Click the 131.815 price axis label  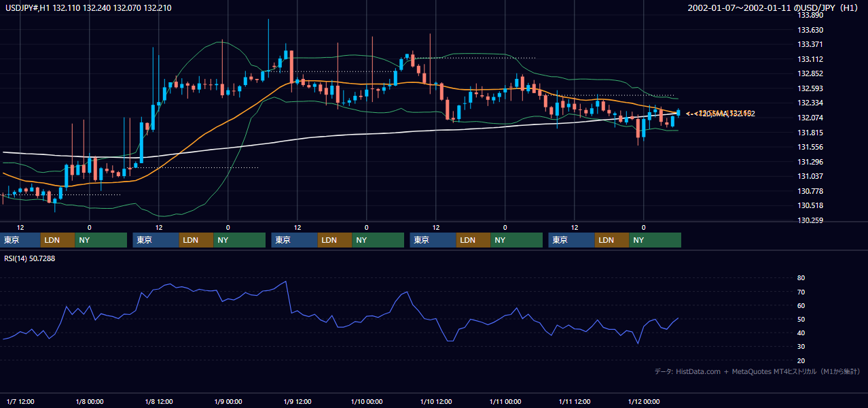(x=810, y=133)
